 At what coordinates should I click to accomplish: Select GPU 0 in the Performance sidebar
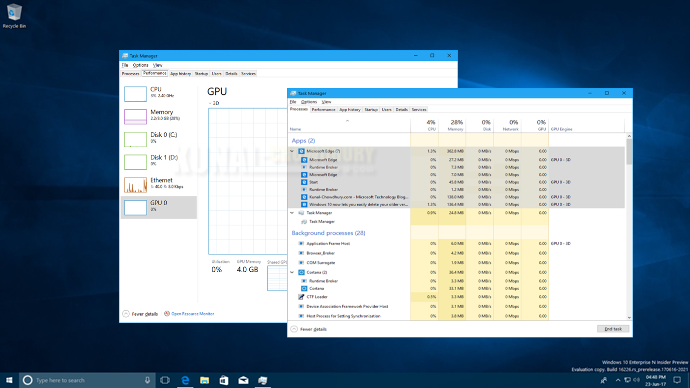coord(159,207)
